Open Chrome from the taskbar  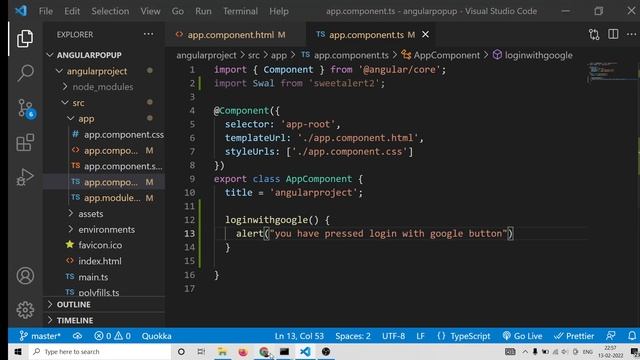click(x=264, y=351)
